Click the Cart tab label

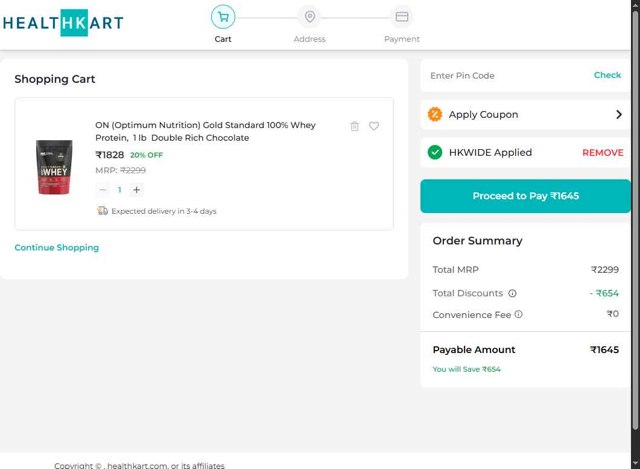point(223,39)
